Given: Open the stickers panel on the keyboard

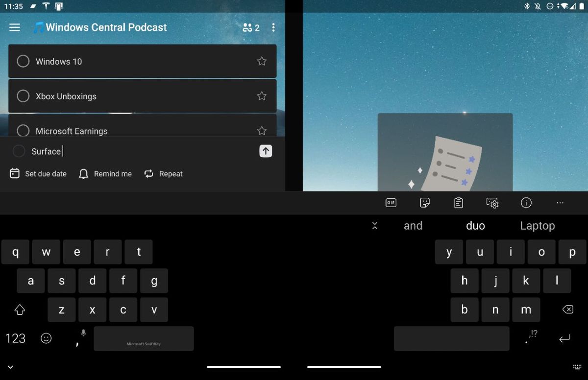Looking at the screenshot, I should click(x=424, y=202).
